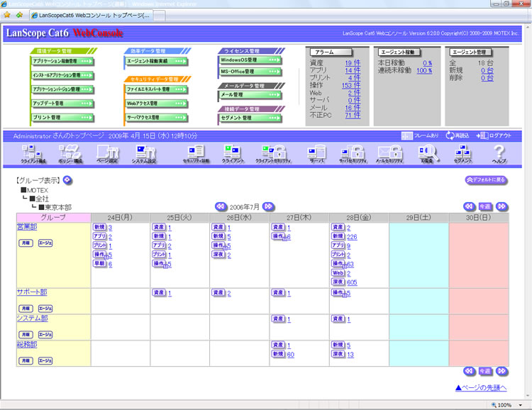Toggle the グループ表示 expander icon
Screen dimensions: 532x410
tap(67, 180)
